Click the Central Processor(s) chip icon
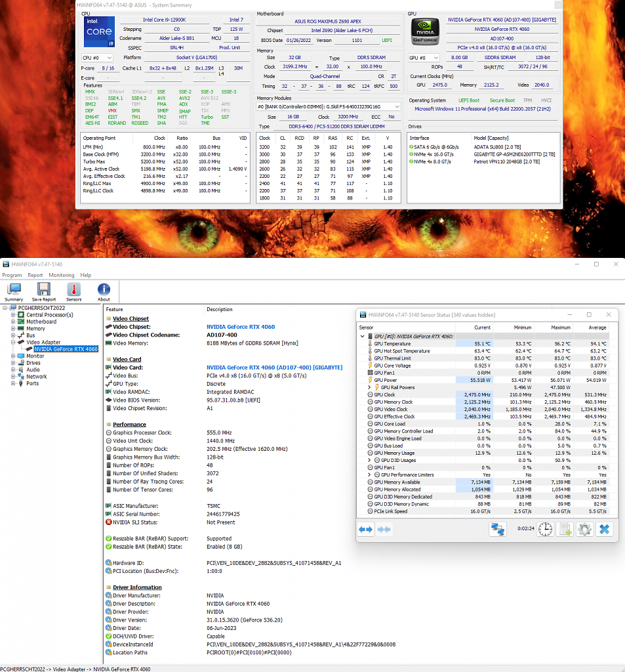The height and width of the screenshot is (672, 625). click(20, 314)
